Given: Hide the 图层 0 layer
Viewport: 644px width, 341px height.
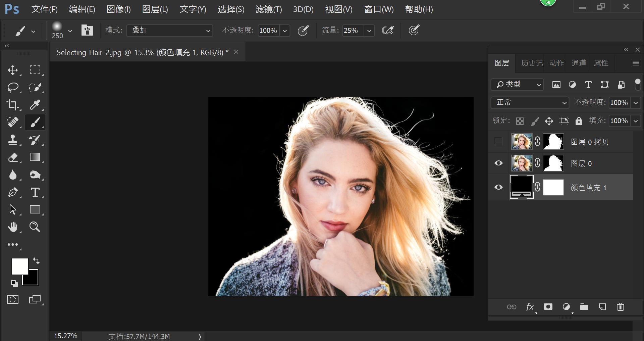Looking at the screenshot, I should coord(498,163).
